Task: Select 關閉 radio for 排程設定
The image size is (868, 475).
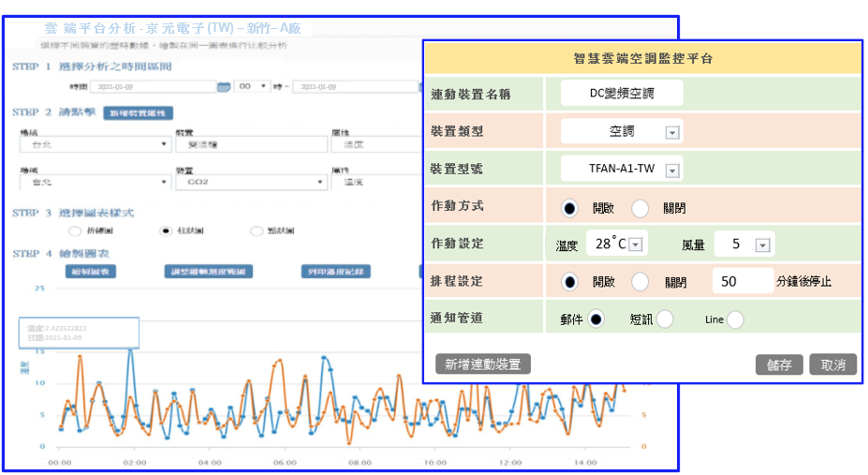Action: click(640, 281)
